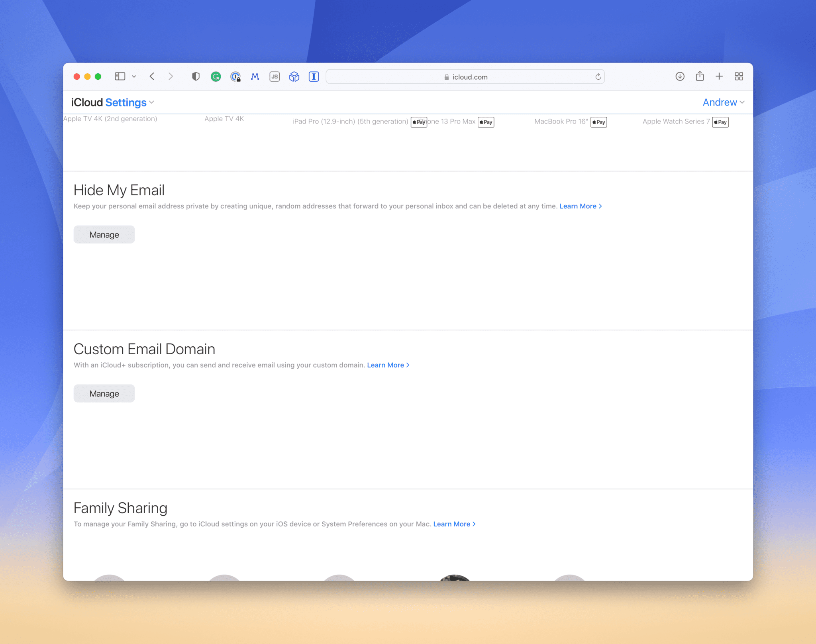Click the blue I extension icon
This screenshot has height=644, width=816.
[314, 77]
